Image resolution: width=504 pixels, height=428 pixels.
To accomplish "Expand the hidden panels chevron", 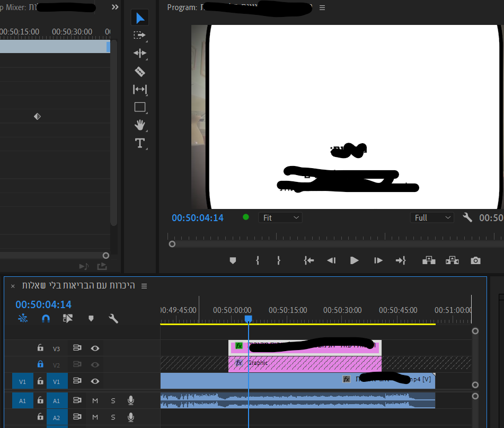I will pos(115,7).
